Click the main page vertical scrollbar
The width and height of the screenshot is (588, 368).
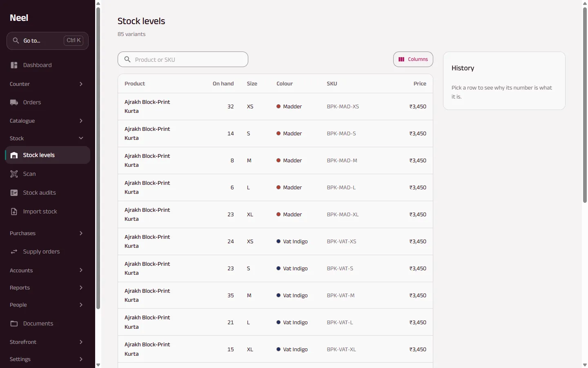click(585, 105)
